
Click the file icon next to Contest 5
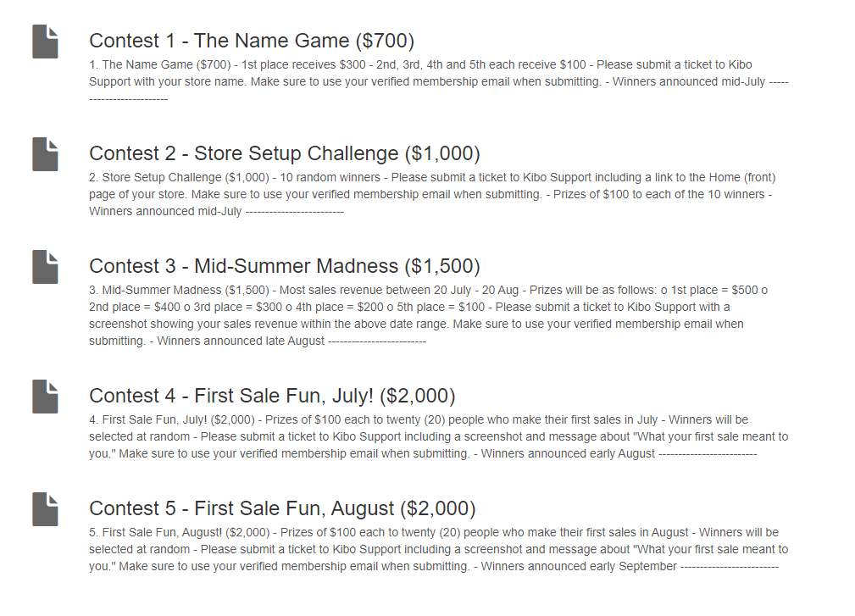click(x=45, y=509)
